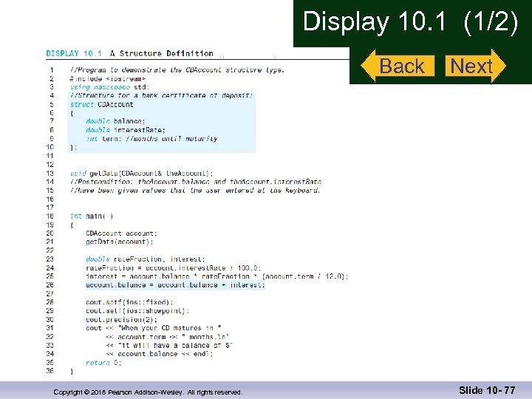Click the 'When your CD matures in' string line
Viewport: 532px width, 399px height.
coord(154,328)
